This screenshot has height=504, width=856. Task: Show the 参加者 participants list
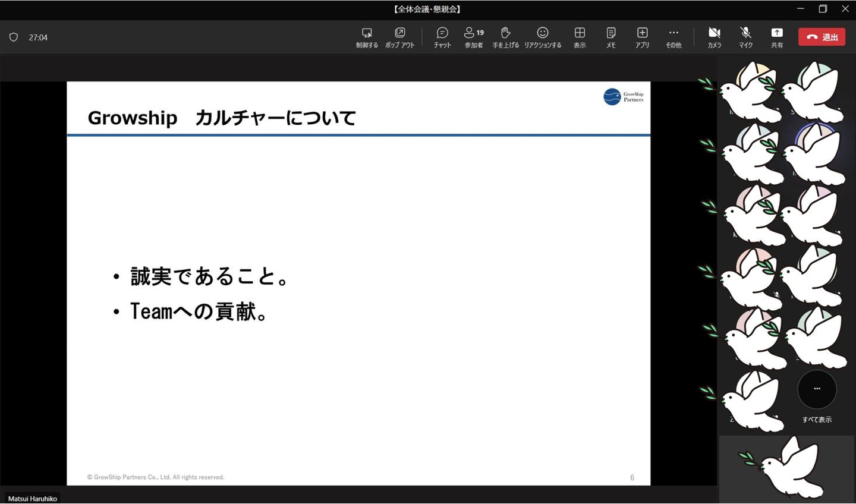[473, 37]
